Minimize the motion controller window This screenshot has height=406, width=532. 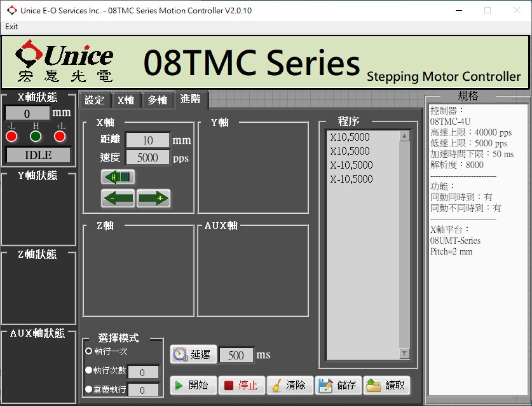459,11
